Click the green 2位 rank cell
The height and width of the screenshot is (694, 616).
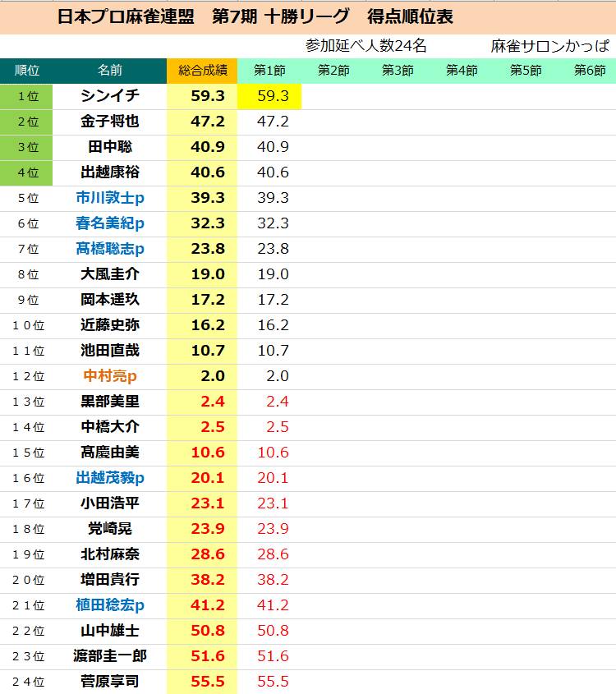tap(26, 122)
